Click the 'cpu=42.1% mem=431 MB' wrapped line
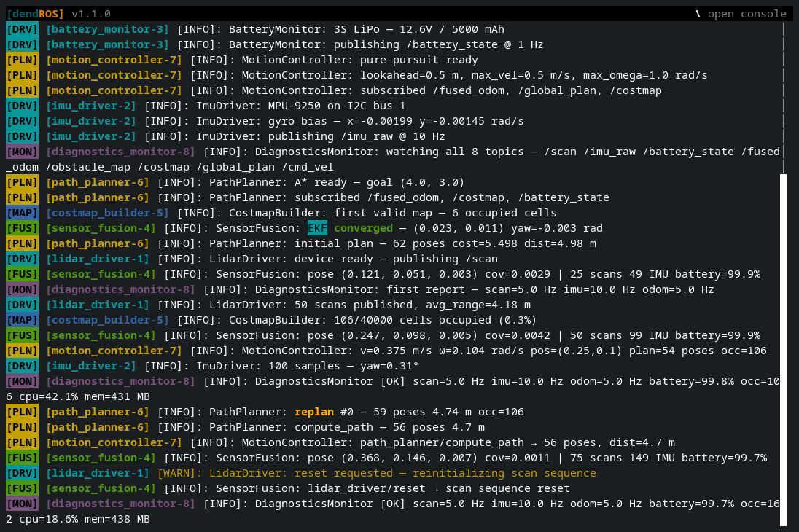Viewport: 799px width, 532px height. pos(85,396)
